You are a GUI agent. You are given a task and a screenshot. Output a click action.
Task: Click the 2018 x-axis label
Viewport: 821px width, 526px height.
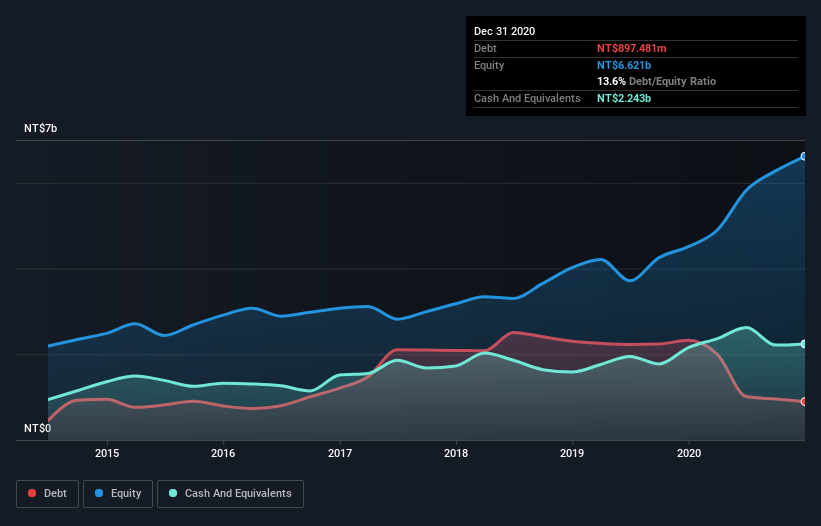[x=456, y=453]
